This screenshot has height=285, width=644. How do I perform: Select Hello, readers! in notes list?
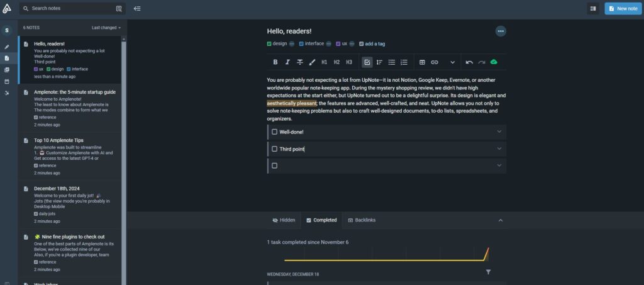click(x=69, y=60)
